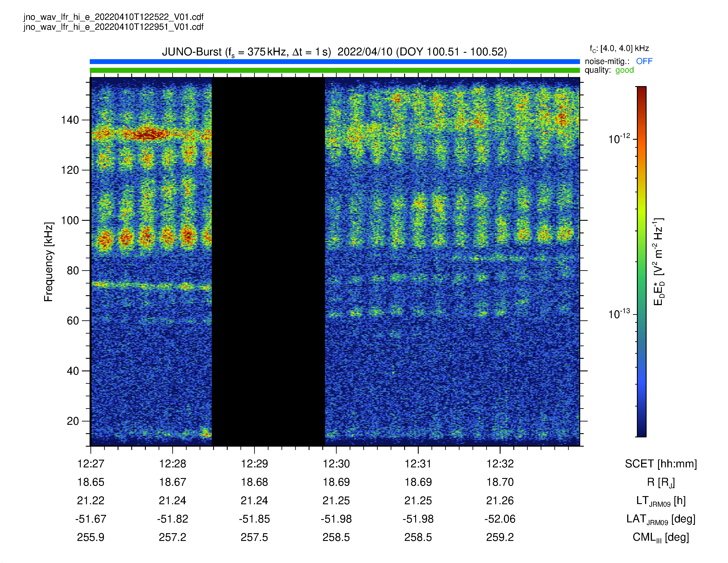Click the R [RJ] row label
Screen dimensions: 728x563
(661, 483)
